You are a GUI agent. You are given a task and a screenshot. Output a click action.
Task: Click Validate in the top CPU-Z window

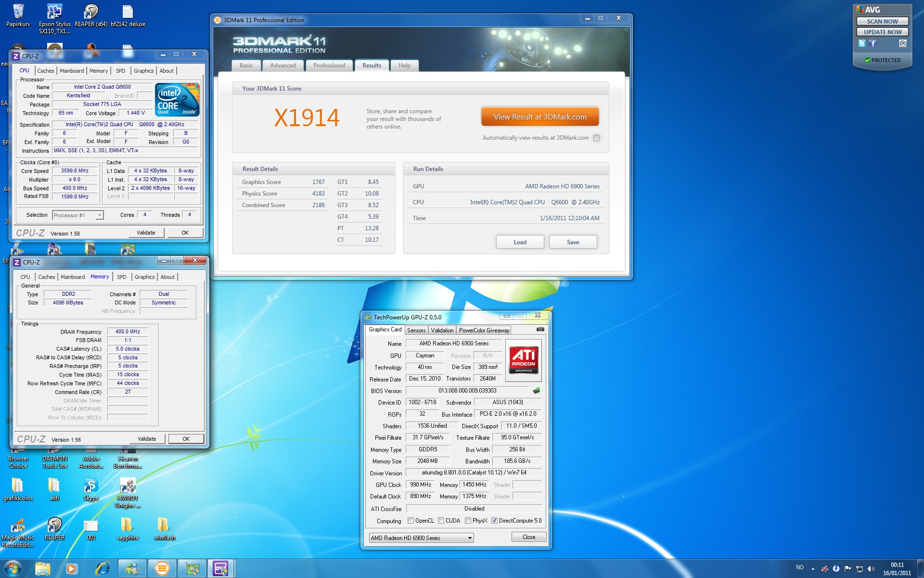coord(146,233)
